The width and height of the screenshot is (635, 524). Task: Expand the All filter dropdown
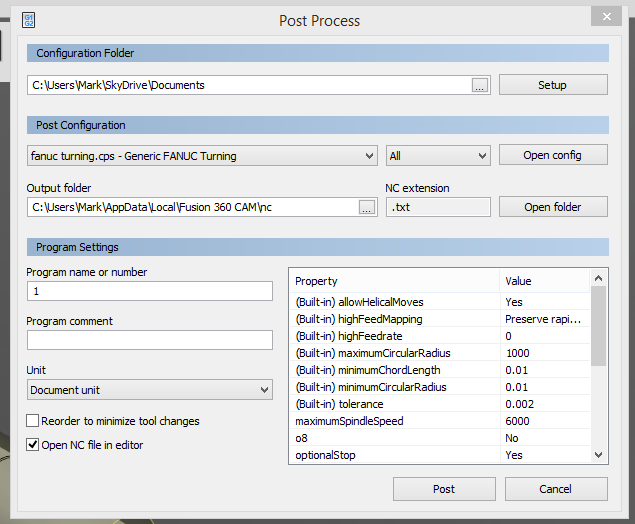tap(438, 156)
